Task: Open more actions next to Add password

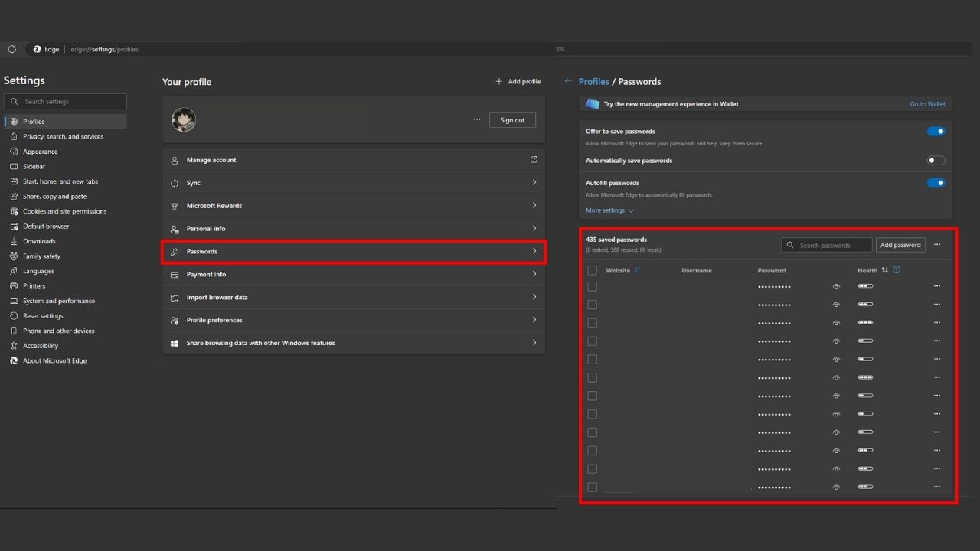Action: coord(937,245)
